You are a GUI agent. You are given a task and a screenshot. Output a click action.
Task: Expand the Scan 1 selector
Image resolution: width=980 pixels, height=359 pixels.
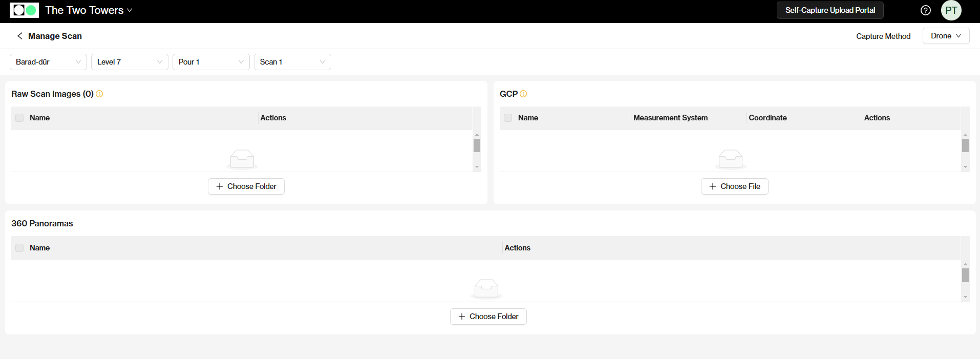[292, 62]
